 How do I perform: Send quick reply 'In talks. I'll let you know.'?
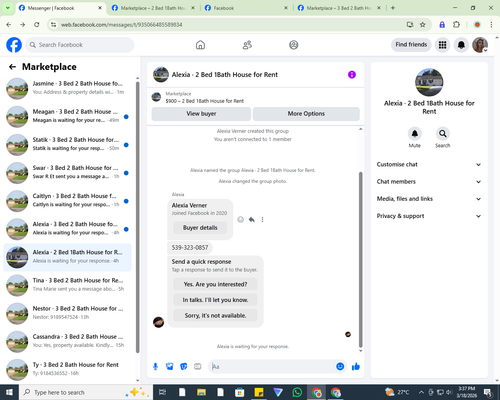pyautogui.click(x=215, y=300)
